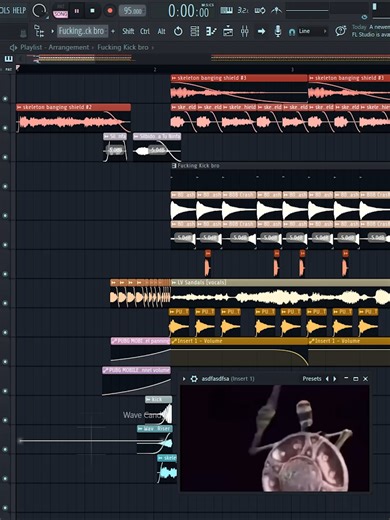The height and width of the screenshot is (520, 390).
Task: Open the Mixer faders icon
Action: 245,31
